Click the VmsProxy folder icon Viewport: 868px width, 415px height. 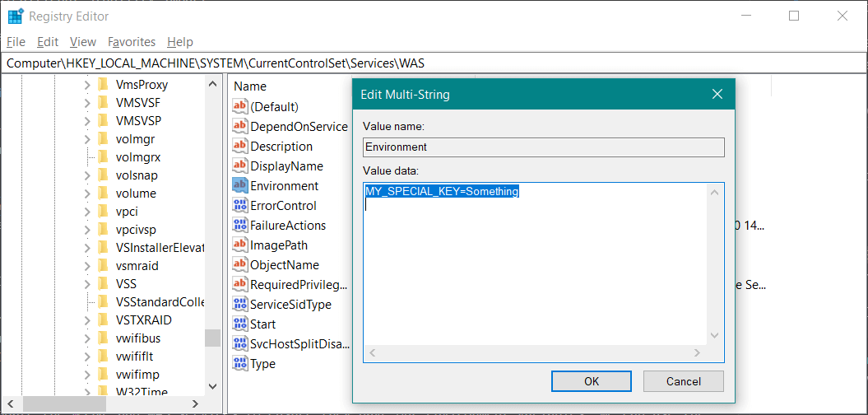[102, 85]
